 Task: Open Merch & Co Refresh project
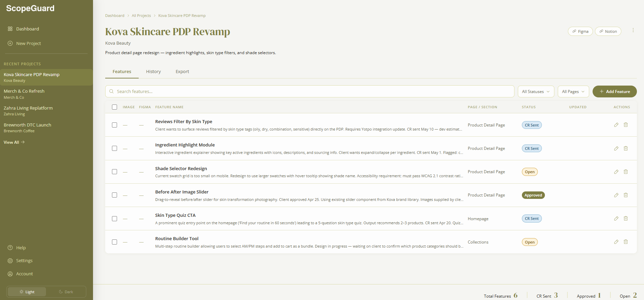(x=46, y=94)
